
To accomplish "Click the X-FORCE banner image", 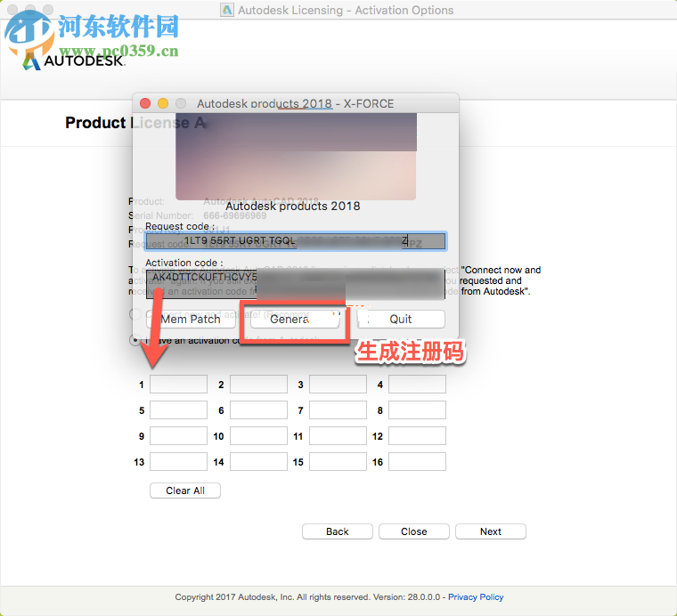I will [x=296, y=156].
